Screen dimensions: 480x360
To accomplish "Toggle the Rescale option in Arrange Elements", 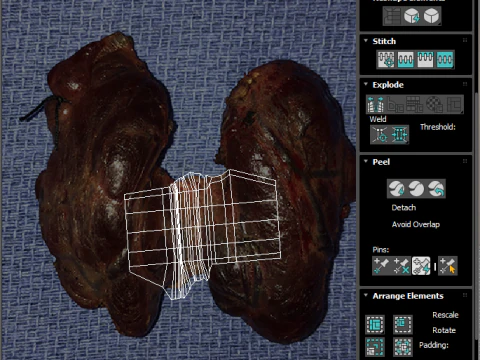I will click(x=445, y=315).
